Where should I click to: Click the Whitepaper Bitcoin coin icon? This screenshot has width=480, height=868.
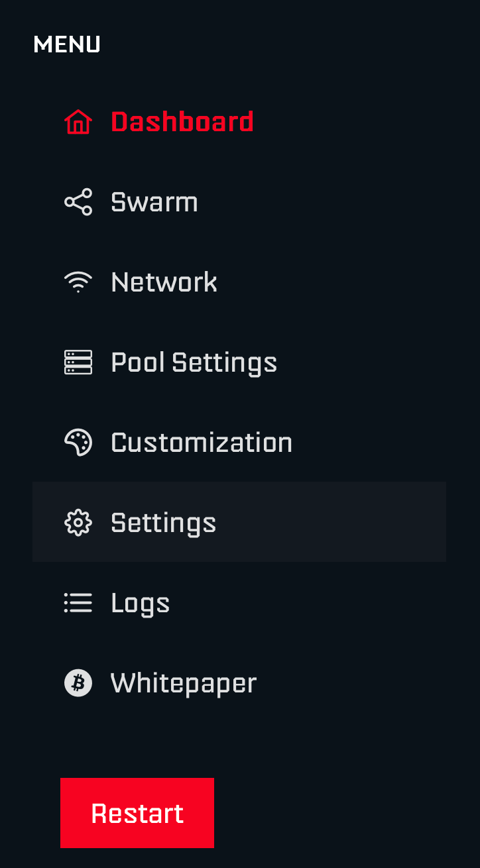[x=78, y=683]
